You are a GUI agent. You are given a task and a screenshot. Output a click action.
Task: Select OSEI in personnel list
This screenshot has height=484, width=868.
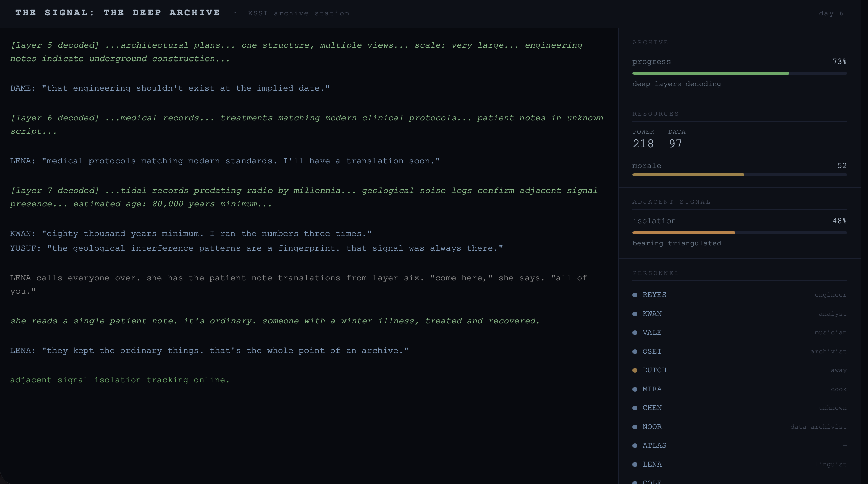click(x=652, y=351)
